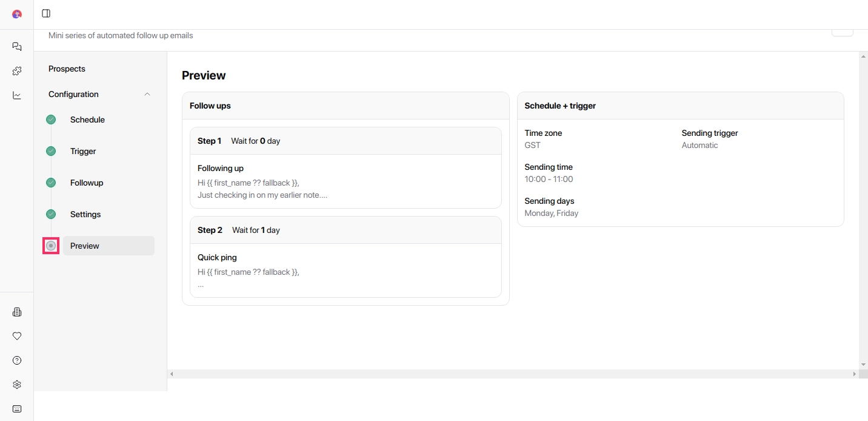Open the settings gear icon
The height and width of the screenshot is (421, 868).
tap(17, 385)
